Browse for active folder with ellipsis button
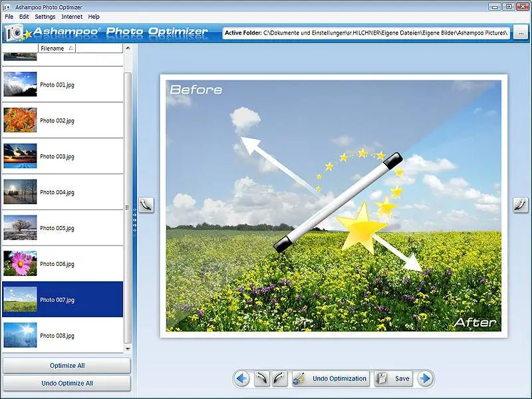The image size is (532, 399). pos(521,33)
